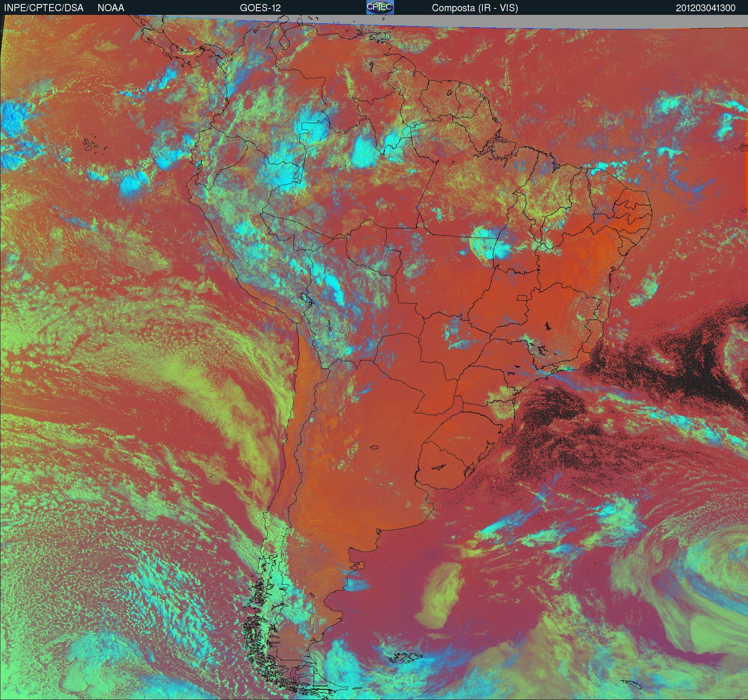Image resolution: width=748 pixels, height=700 pixels.
Task: Click the CPTEC logo in the header
Action: (x=380, y=7)
